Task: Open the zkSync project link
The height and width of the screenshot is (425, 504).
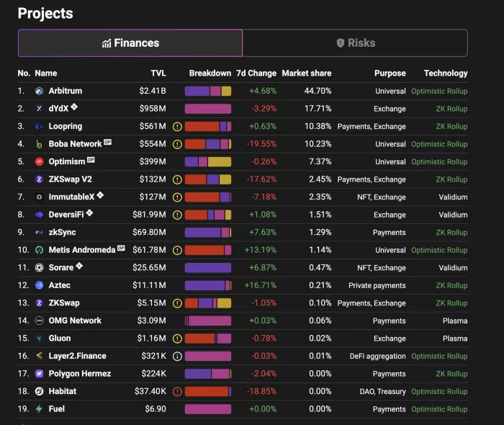Action: (62, 233)
